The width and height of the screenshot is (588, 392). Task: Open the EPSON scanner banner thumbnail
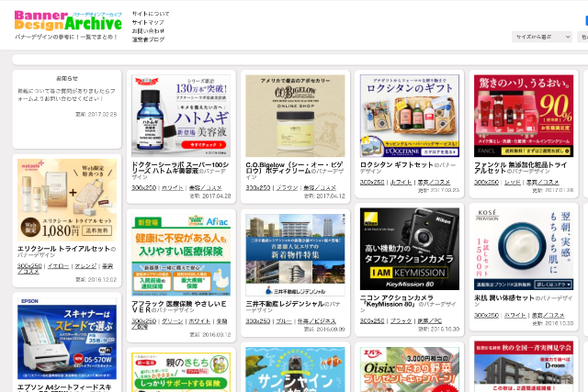[x=67, y=339]
